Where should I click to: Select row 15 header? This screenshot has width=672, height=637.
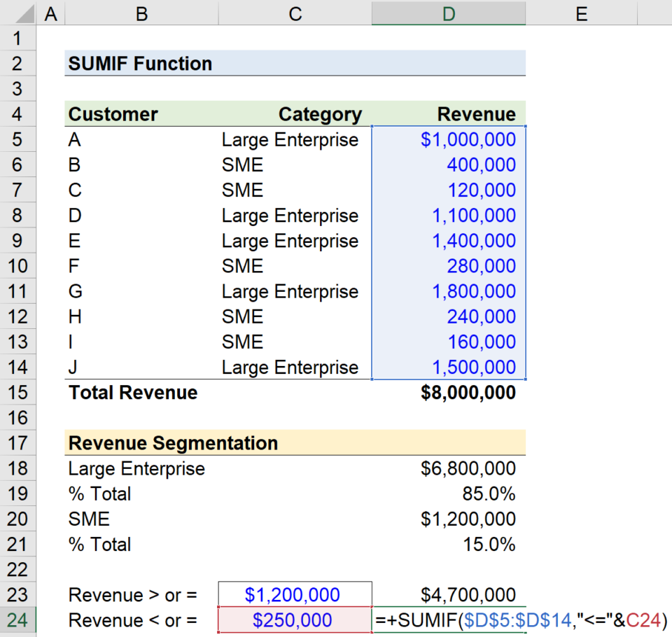click(17, 393)
